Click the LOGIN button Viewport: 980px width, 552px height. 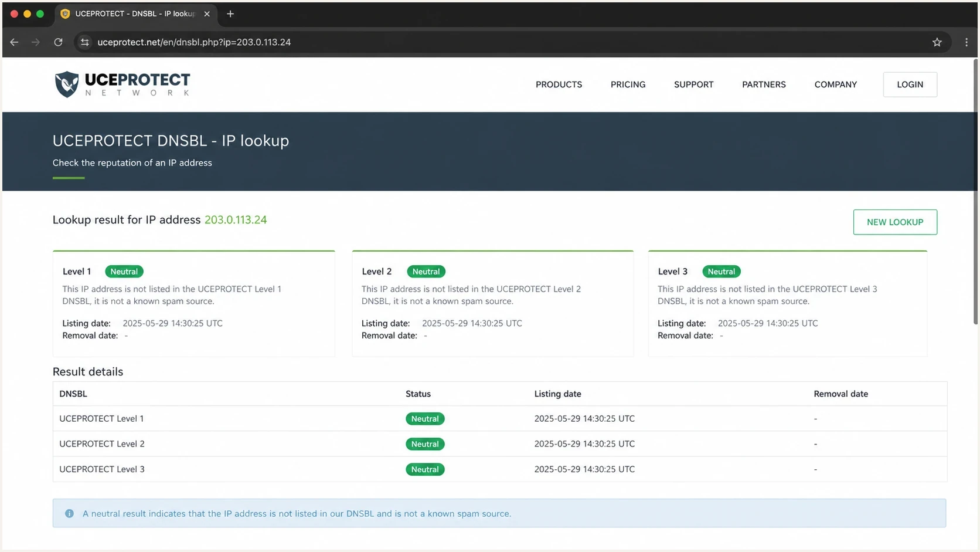(x=910, y=84)
